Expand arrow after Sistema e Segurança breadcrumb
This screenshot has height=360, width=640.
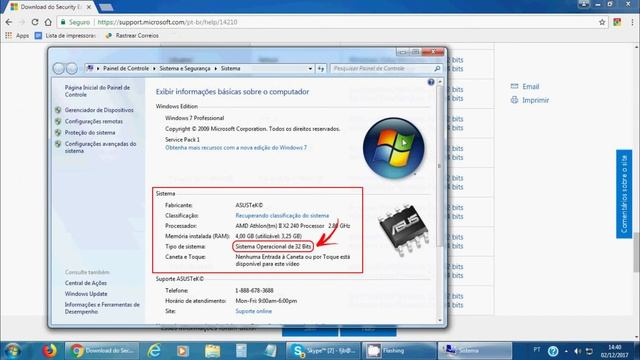tap(216, 69)
